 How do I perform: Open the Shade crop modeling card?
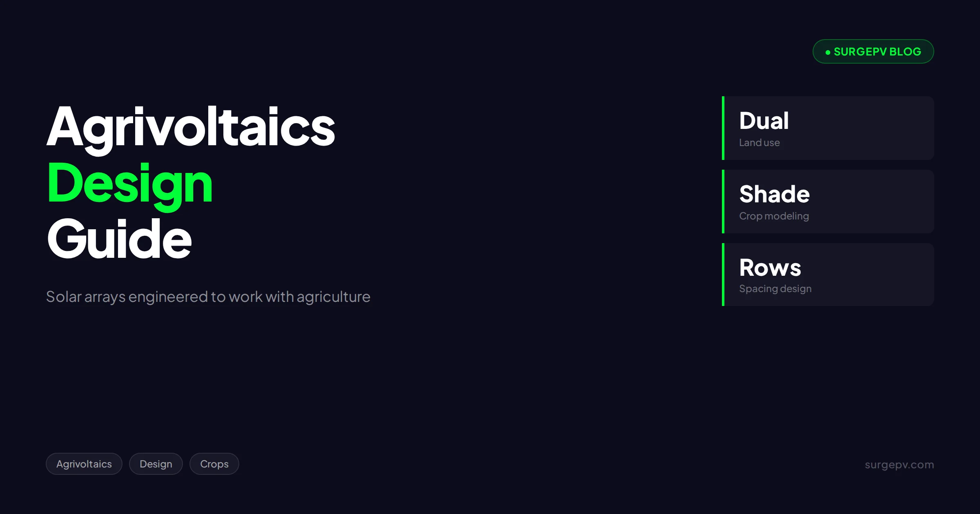pyautogui.click(x=828, y=202)
